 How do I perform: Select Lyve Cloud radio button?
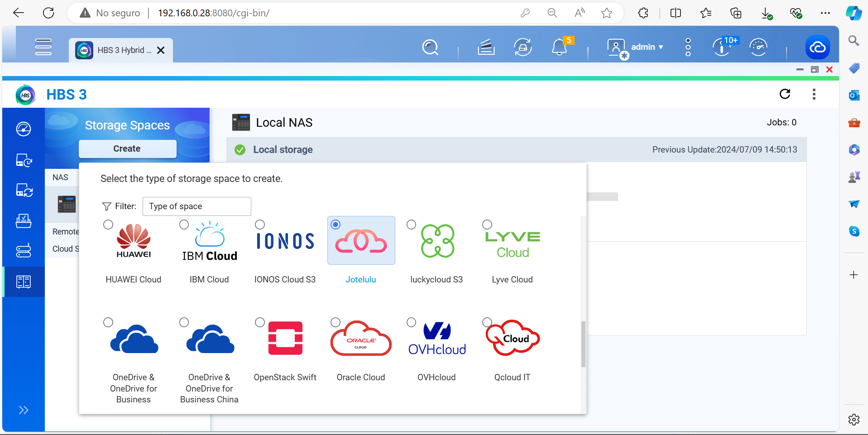coord(487,225)
